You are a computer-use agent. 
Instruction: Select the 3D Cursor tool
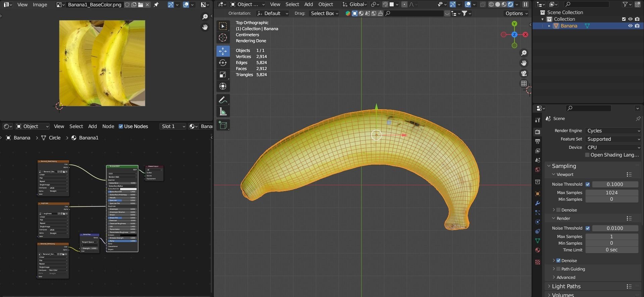coord(223,38)
